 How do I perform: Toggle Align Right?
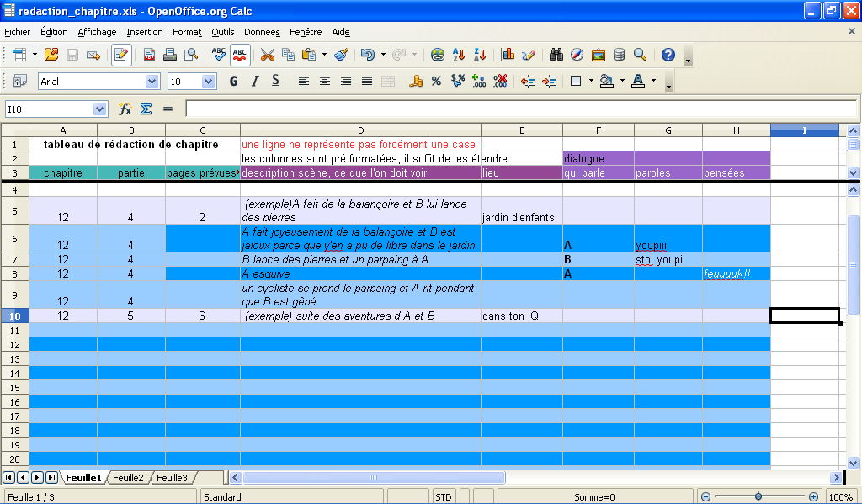[x=346, y=82]
